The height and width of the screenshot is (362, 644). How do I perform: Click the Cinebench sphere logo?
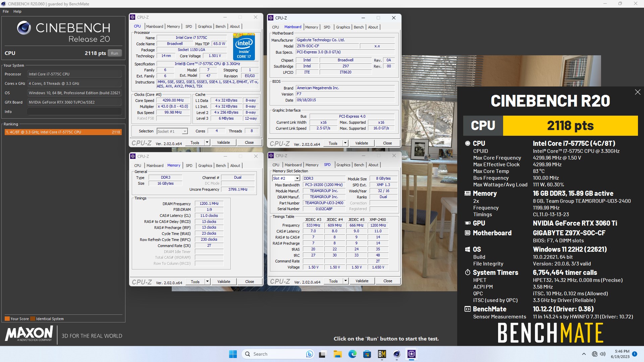tap(24, 28)
